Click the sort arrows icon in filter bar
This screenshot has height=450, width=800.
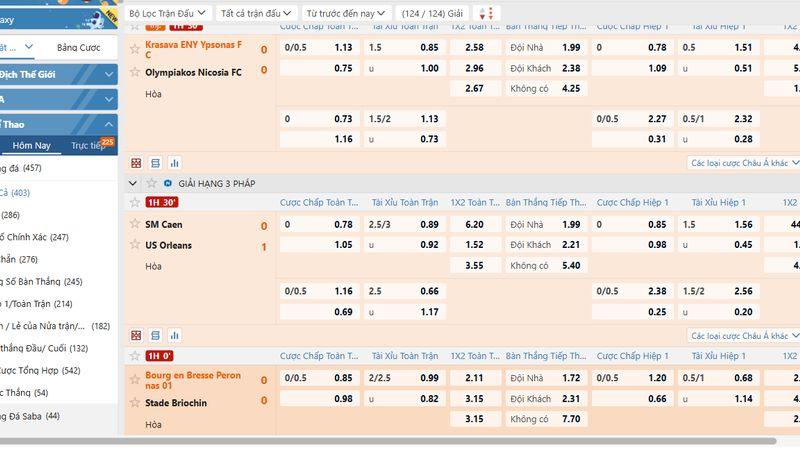pyautogui.click(x=486, y=13)
